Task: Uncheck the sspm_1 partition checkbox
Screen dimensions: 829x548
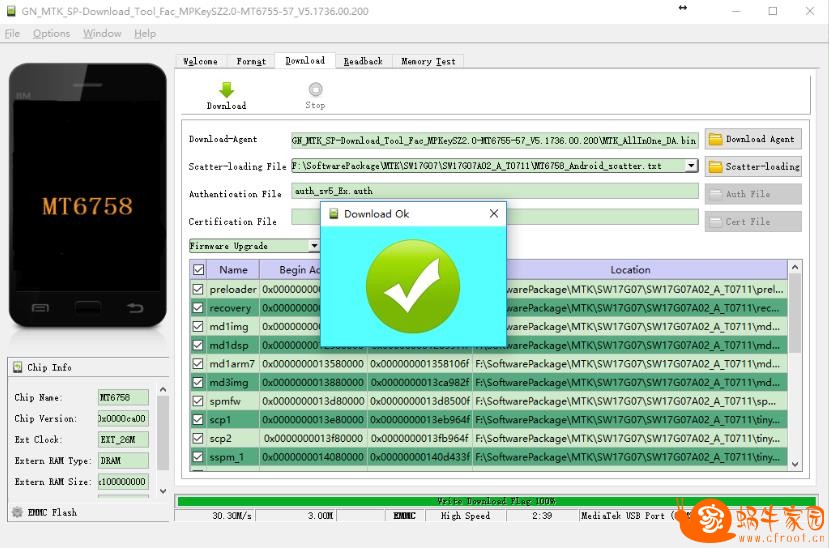Action: [198, 457]
